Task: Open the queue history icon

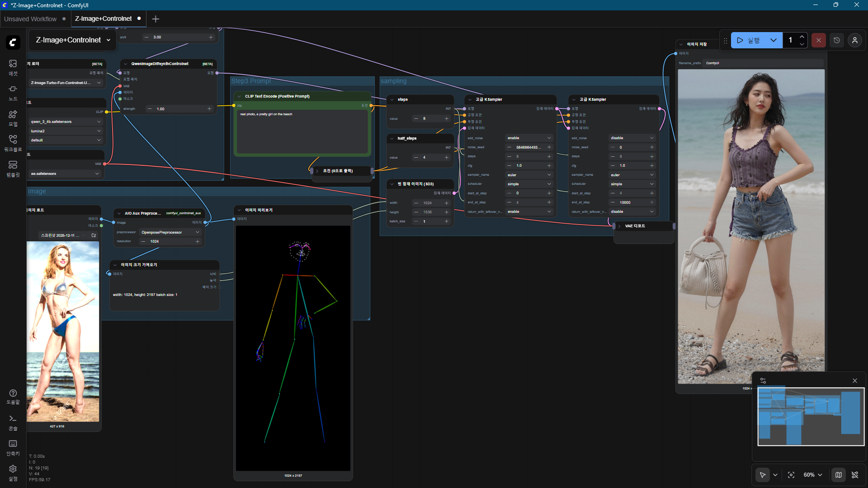Action: click(837, 40)
